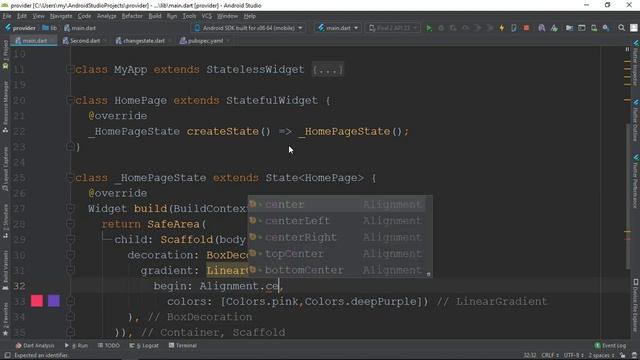
Task: Collapse the SafeArea fold on line 28
Action: click(x=70, y=224)
